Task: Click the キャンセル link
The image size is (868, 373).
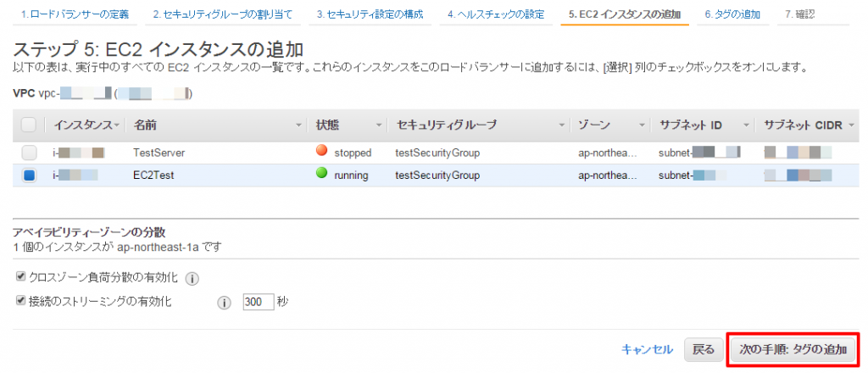Action: point(647,349)
